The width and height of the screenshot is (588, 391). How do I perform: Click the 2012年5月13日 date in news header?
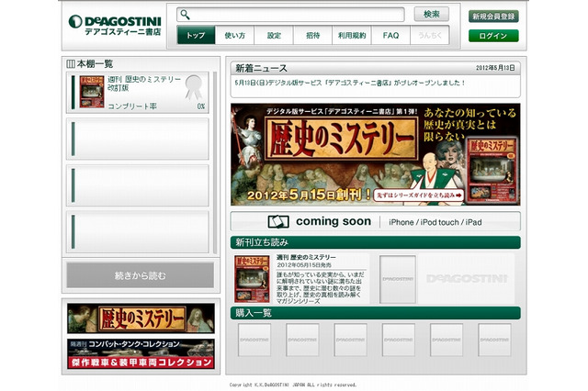click(x=495, y=68)
